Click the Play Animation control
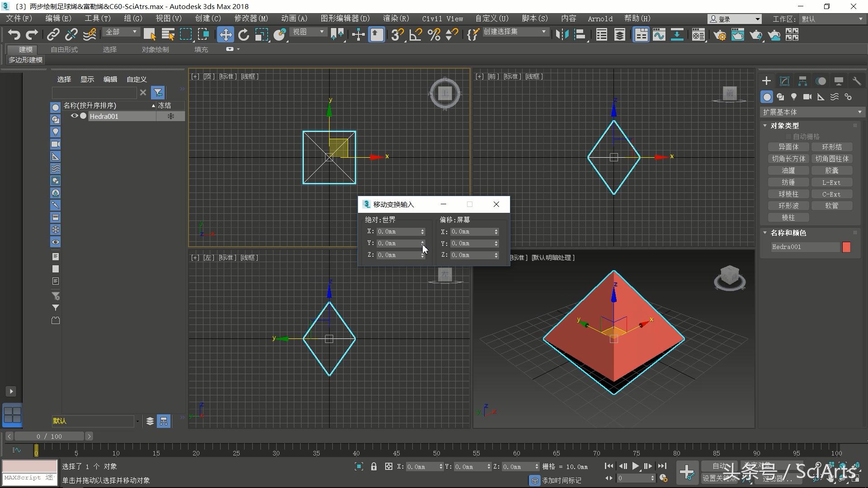 pyautogui.click(x=635, y=466)
